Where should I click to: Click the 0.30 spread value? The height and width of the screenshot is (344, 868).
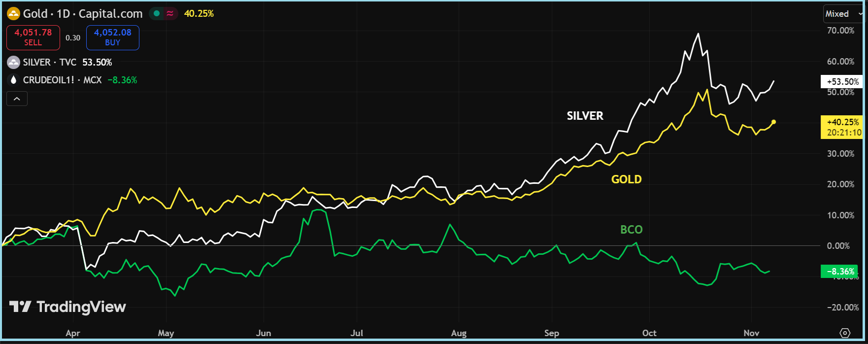[x=73, y=38]
